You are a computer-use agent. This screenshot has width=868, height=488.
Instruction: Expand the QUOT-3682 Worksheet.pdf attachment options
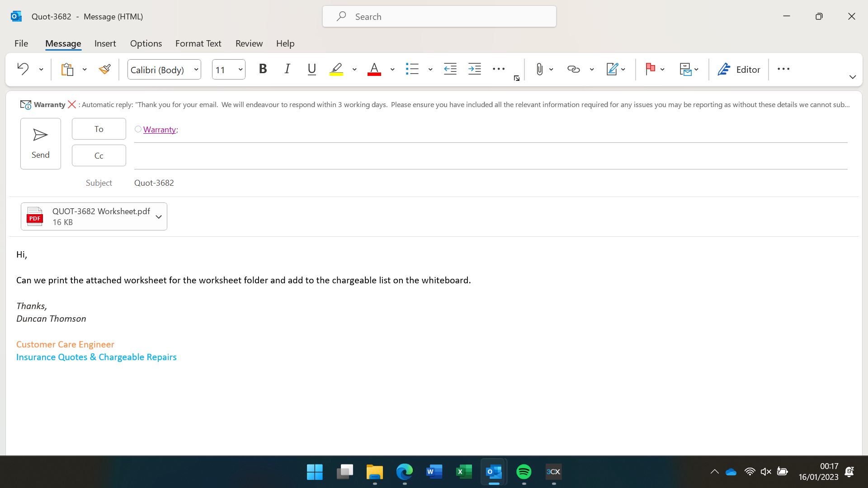pos(159,217)
